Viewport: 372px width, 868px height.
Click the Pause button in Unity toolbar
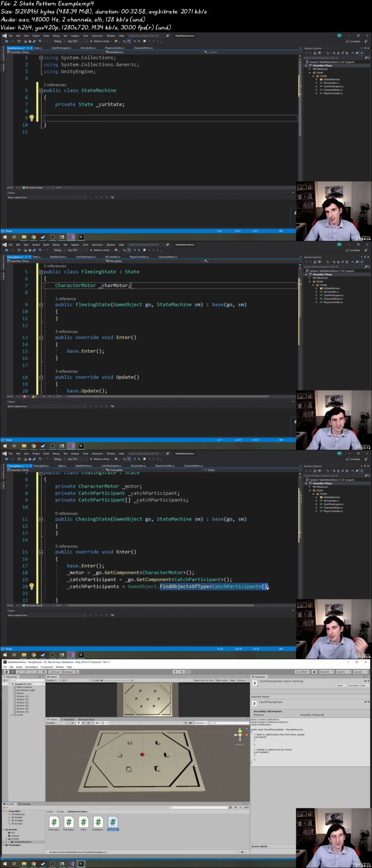[182, 672]
